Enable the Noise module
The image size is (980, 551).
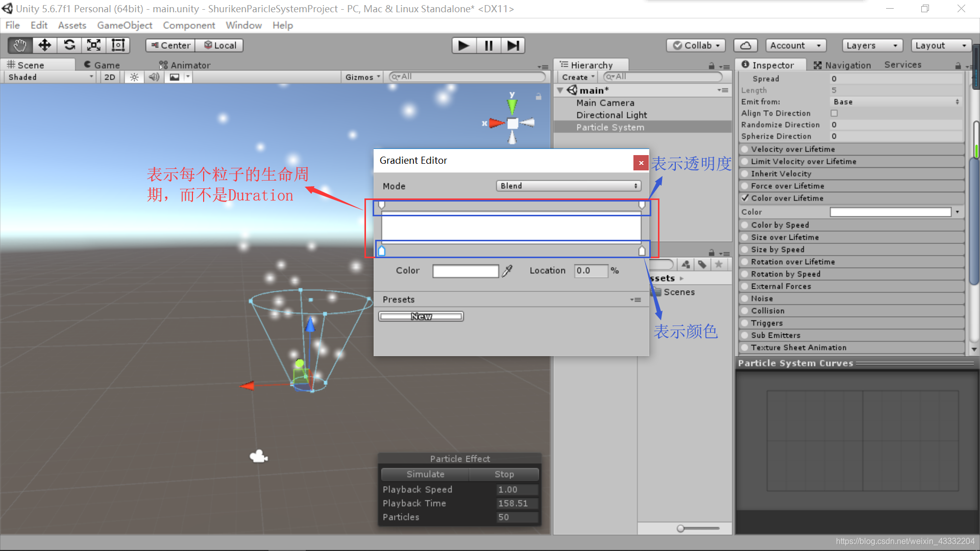point(746,298)
